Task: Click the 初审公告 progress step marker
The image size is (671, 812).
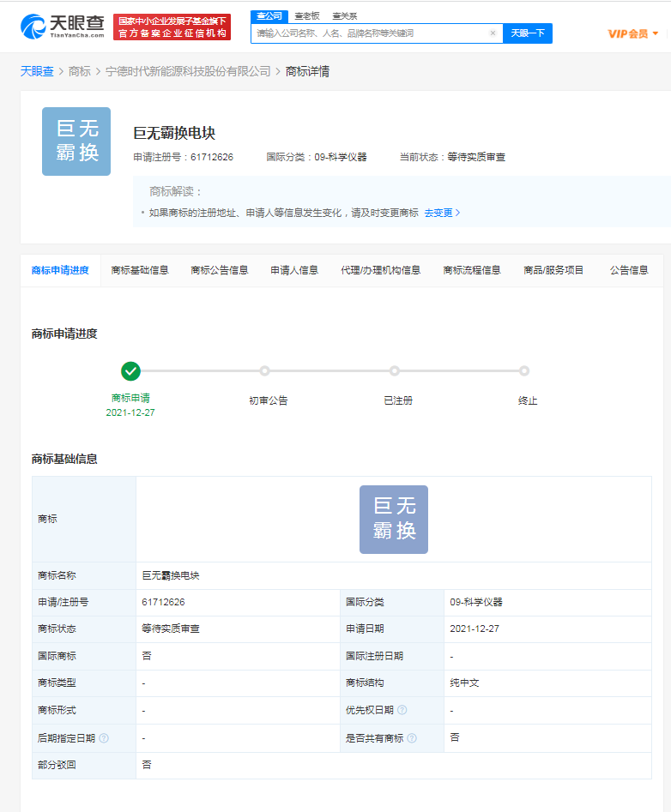Action: point(265,370)
